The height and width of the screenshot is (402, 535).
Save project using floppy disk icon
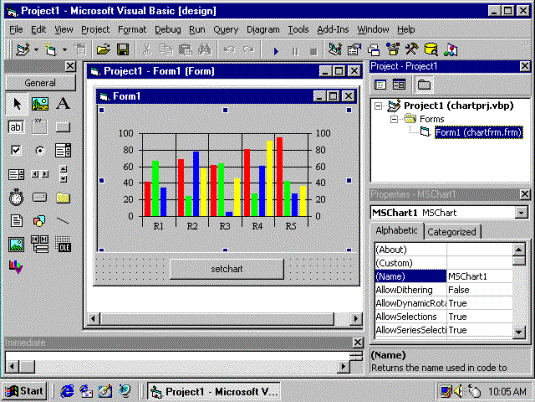(123, 50)
